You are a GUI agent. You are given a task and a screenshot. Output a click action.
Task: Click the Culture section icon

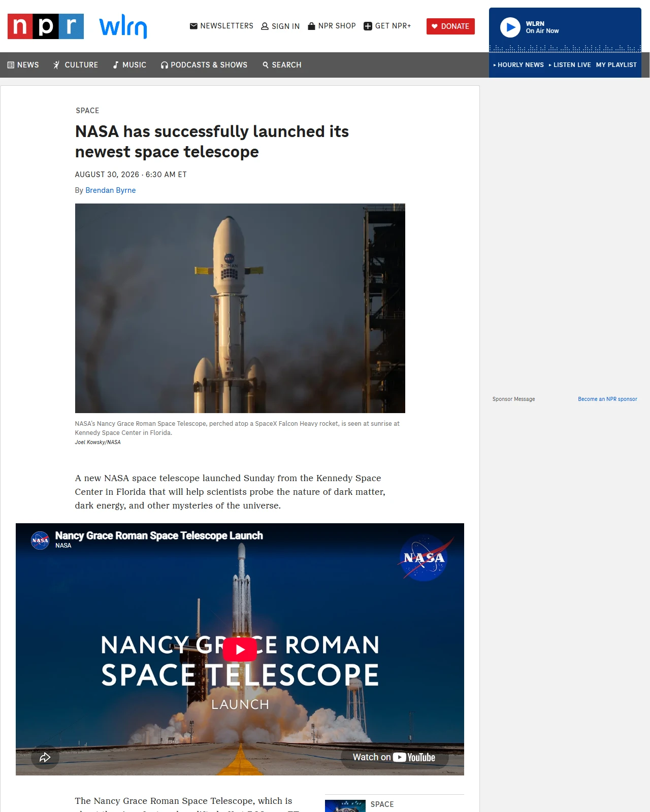[x=56, y=65]
